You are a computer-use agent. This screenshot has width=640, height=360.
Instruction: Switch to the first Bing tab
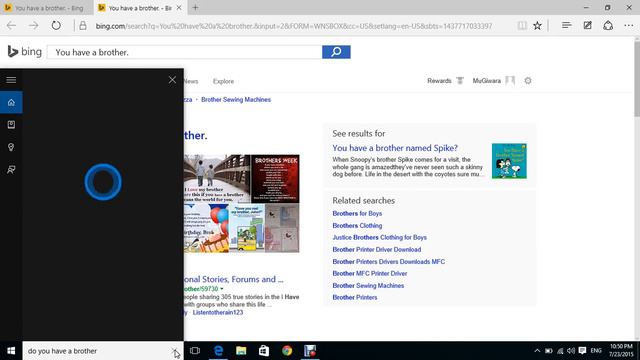pyautogui.click(x=46, y=8)
